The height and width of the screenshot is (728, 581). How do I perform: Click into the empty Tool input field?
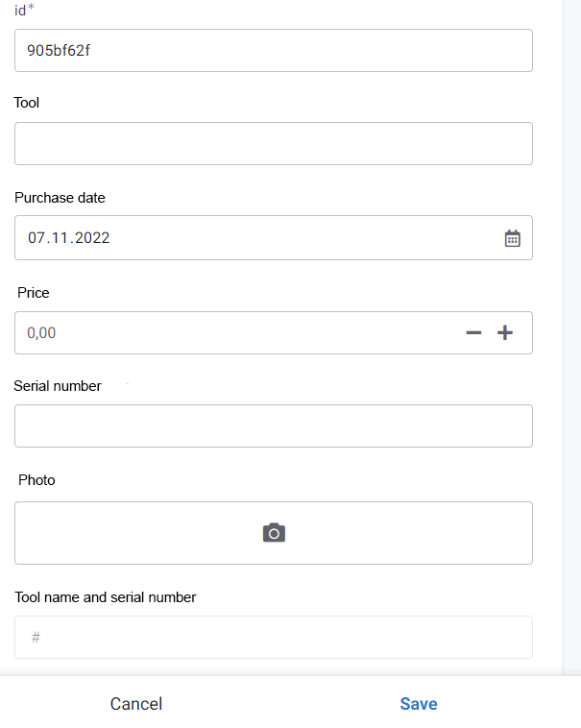tap(274, 143)
